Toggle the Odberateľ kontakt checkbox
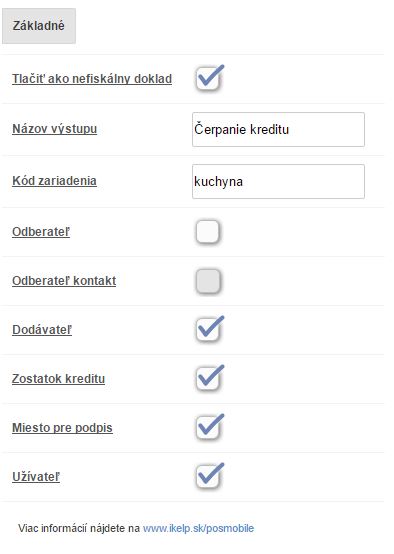 click(x=208, y=281)
